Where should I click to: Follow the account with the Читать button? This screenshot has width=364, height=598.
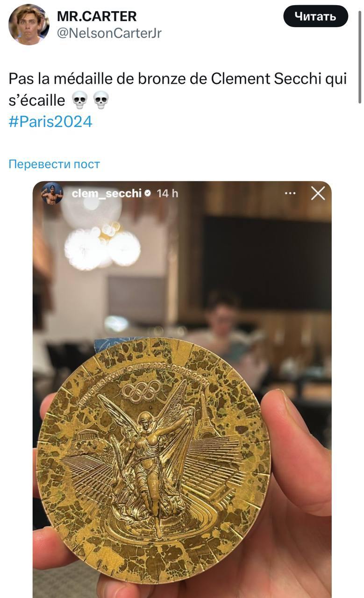pyautogui.click(x=315, y=17)
